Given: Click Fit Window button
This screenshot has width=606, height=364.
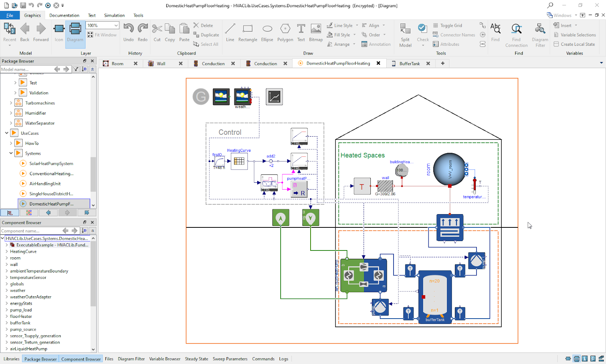Looking at the screenshot, I should (x=102, y=35).
